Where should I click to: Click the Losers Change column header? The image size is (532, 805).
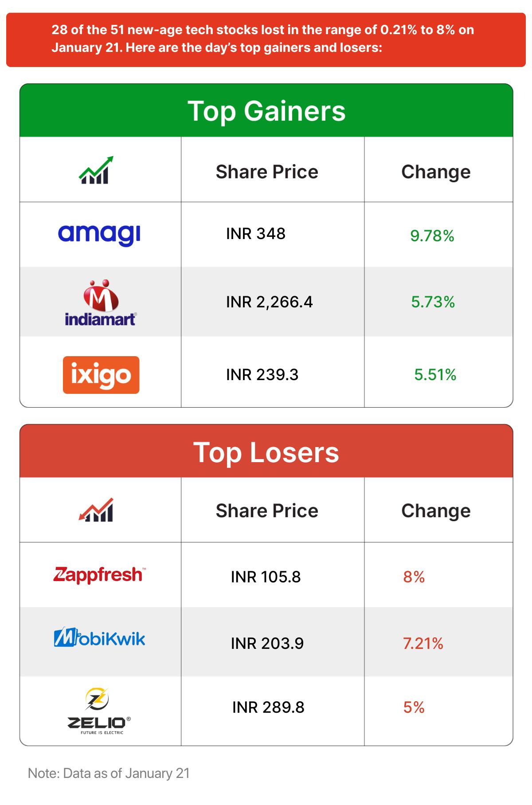point(436,511)
